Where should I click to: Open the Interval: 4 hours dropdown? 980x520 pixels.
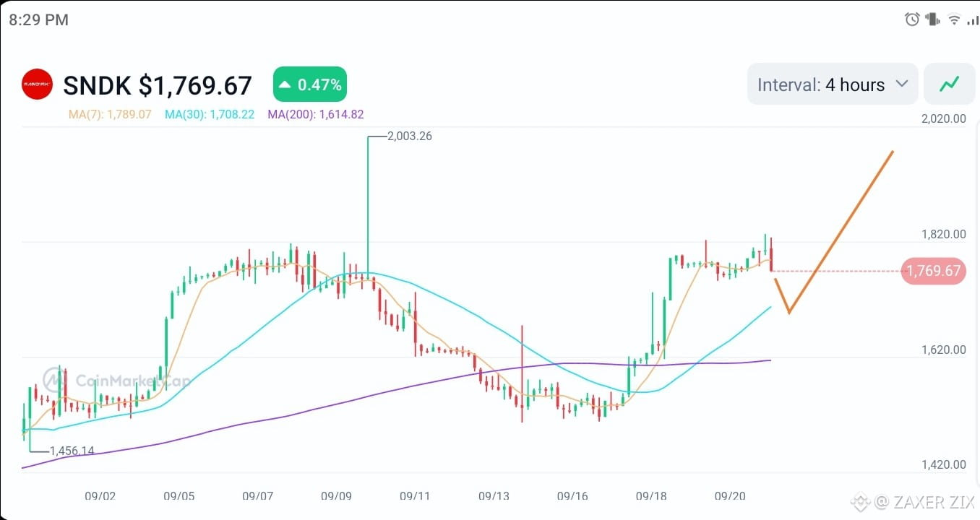(833, 84)
